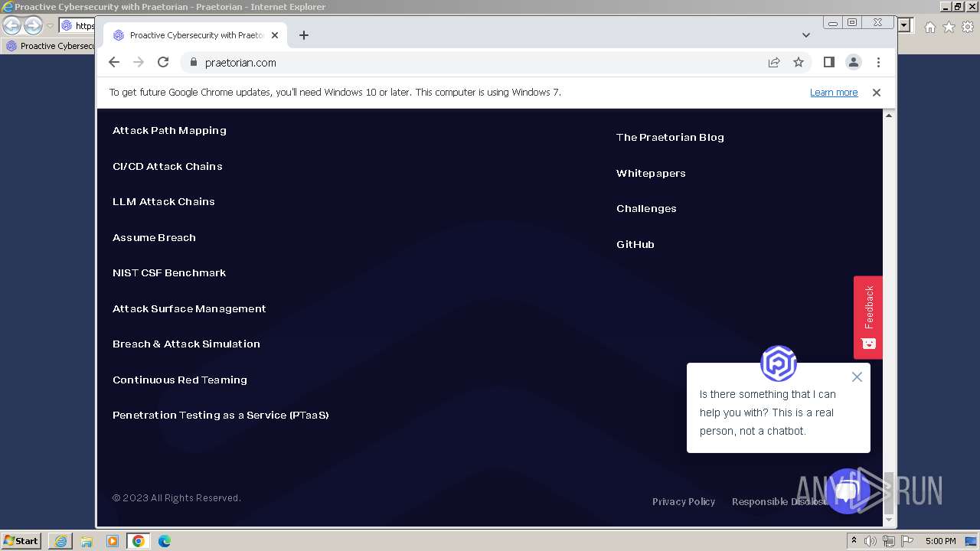The height and width of the screenshot is (551, 980).
Task: View site info via lock icon
Action: pyautogui.click(x=193, y=63)
